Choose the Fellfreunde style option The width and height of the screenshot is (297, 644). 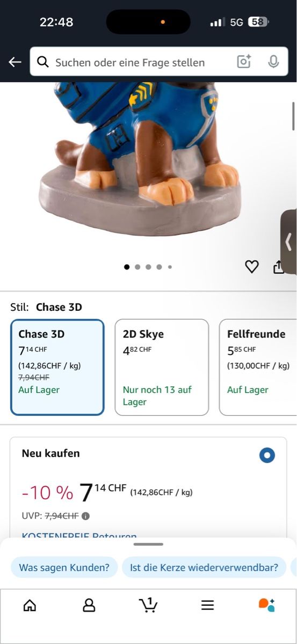[258, 368]
